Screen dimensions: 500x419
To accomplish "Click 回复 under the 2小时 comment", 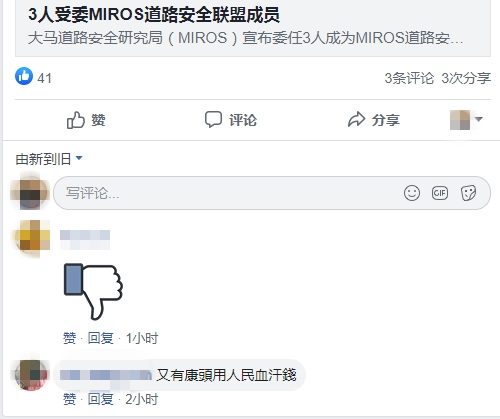I will click(x=100, y=399).
